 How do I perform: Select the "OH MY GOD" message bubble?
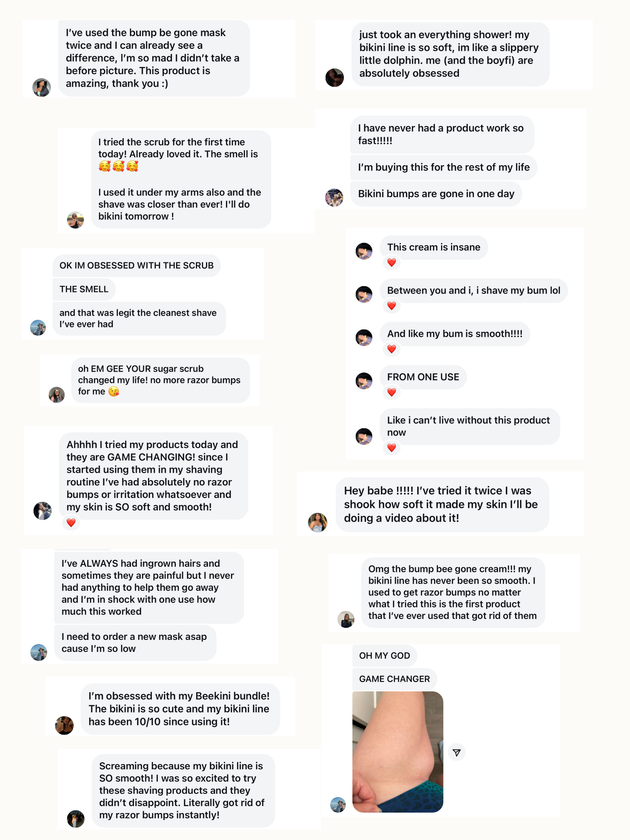(384, 656)
